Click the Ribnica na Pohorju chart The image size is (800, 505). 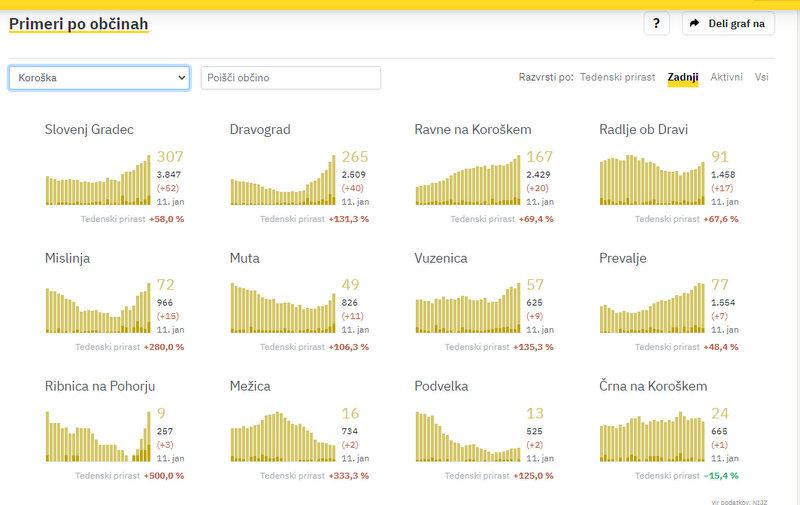coord(98,437)
